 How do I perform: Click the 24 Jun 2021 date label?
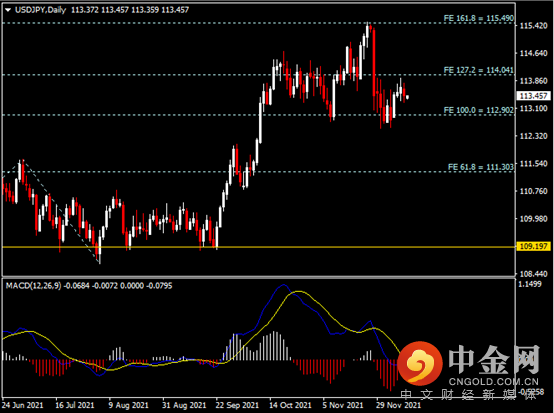tap(23, 405)
